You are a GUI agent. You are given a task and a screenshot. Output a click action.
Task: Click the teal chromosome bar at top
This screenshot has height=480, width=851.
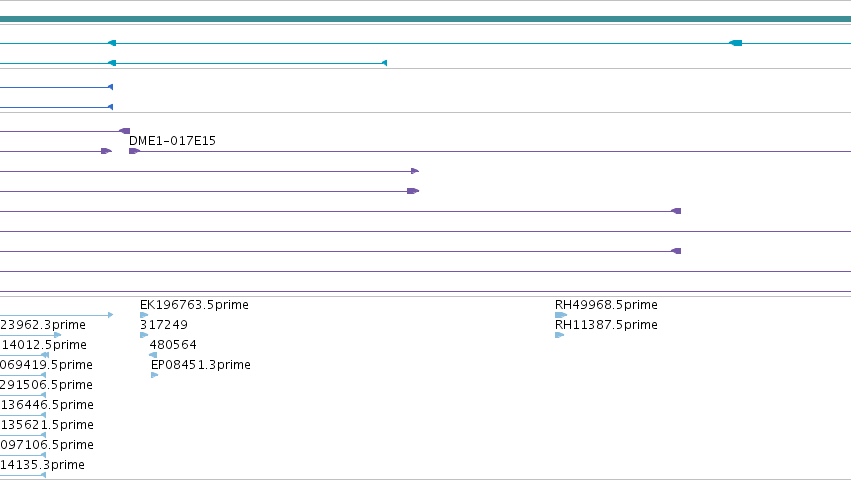click(x=426, y=19)
